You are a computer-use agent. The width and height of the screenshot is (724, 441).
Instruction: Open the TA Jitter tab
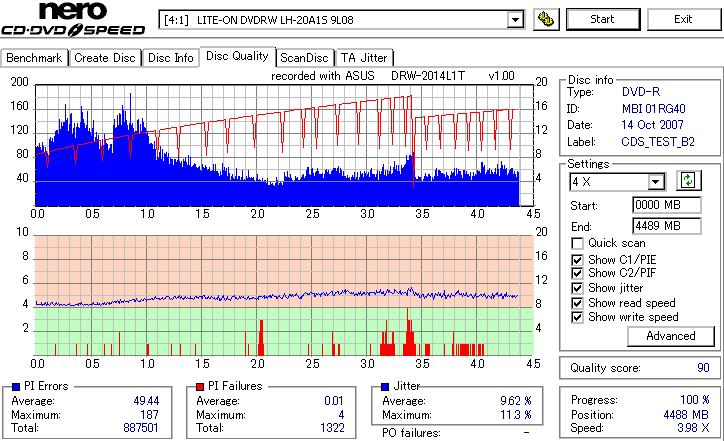tap(364, 58)
